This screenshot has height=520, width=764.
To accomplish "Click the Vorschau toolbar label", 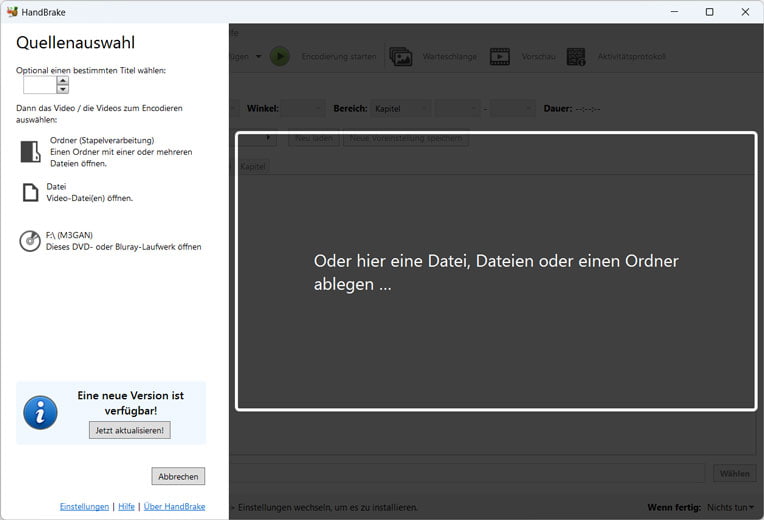I will pos(538,57).
